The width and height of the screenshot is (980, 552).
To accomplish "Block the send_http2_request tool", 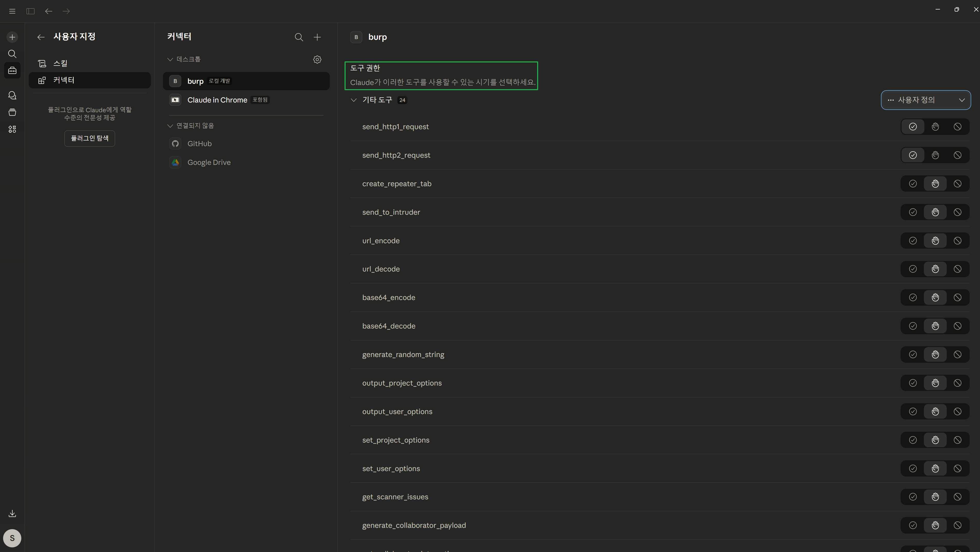I will click(957, 155).
